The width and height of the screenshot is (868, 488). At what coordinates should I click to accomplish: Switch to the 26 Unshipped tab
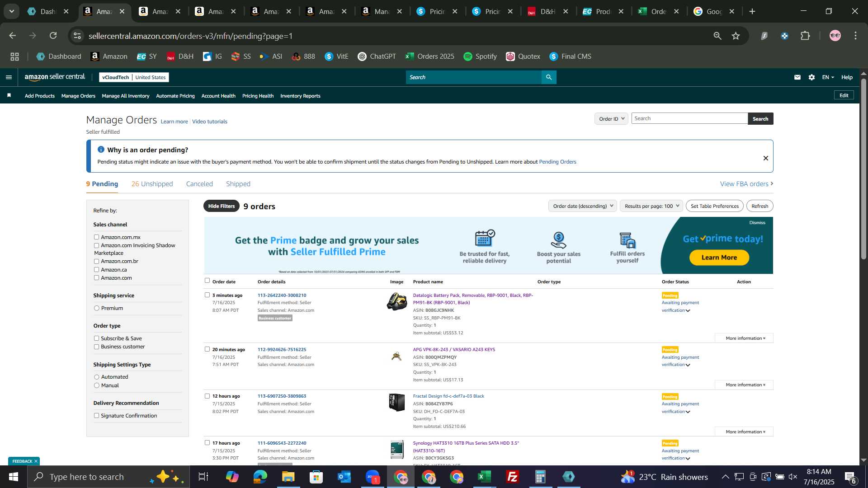click(x=152, y=184)
